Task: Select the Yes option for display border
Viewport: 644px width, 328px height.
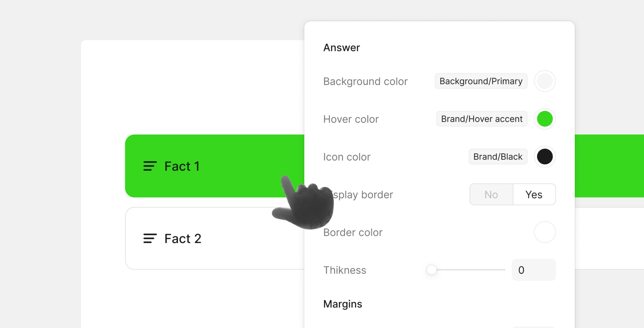Action: [534, 194]
